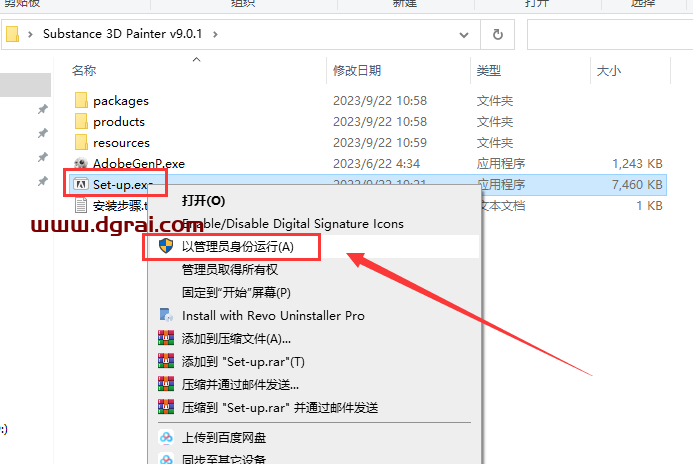Select the products folder name
The image size is (693, 464).
(x=119, y=122)
